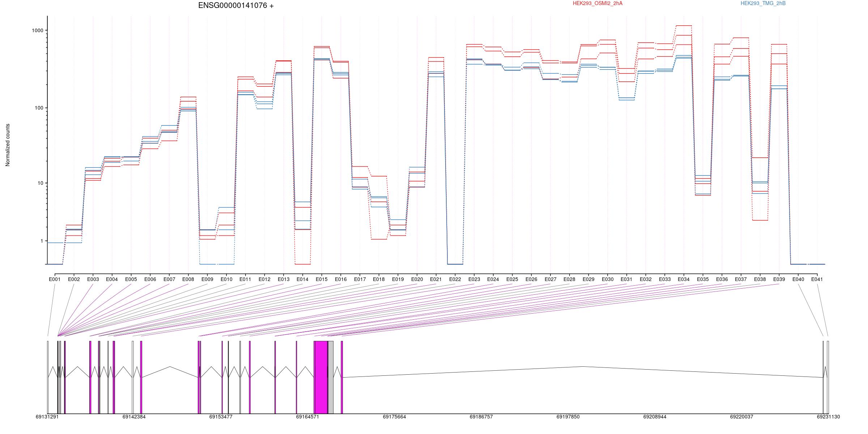Select exon label E031
This screenshot has height=434, width=868.
point(626,279)
